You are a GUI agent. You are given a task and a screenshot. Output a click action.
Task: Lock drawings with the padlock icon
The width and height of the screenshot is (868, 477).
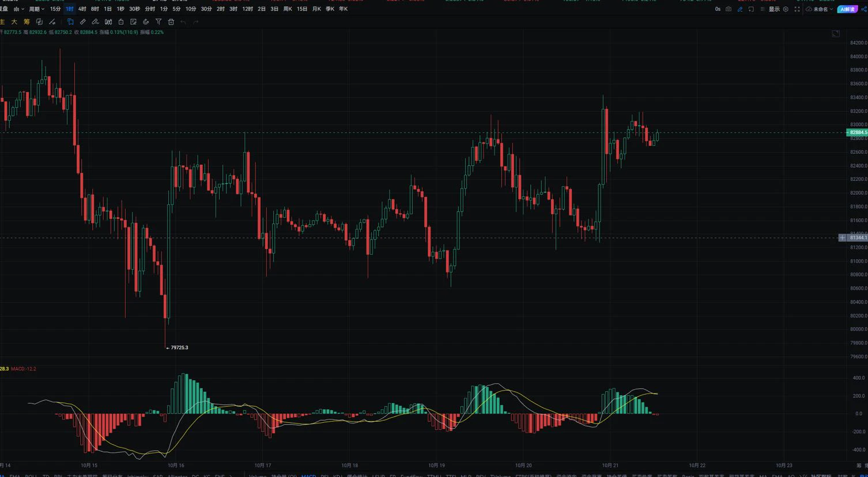pos(121,22)
